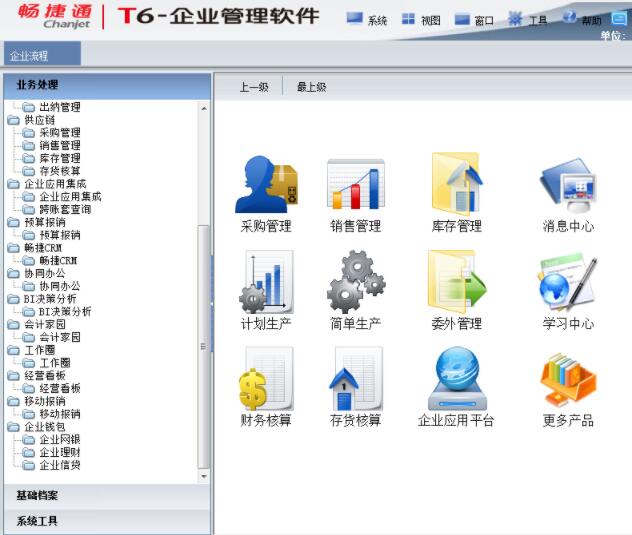
Task: Click the 最上级 button
Action: [312, 87]
